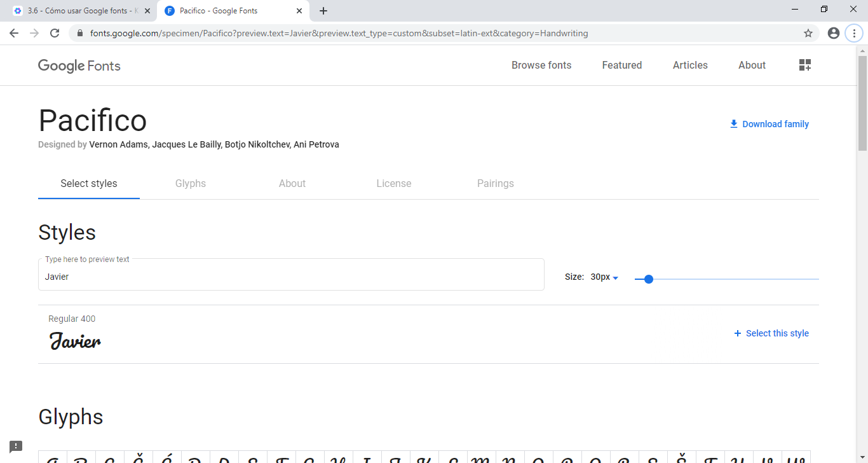Image resolution: width=868 pixels, height=463 pixels.
Task: Select the Pacifico - Google Fonts browser tab
Action: [x=234, y=11]
